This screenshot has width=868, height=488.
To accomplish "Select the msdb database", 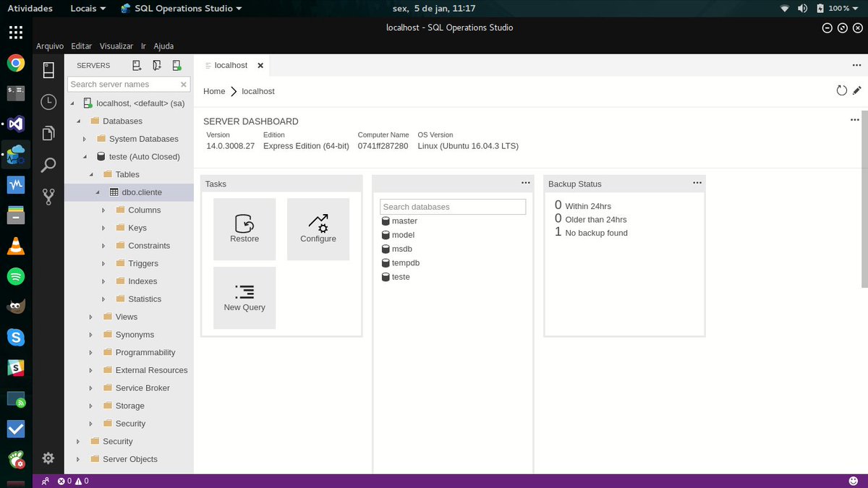I will [396, 249].
